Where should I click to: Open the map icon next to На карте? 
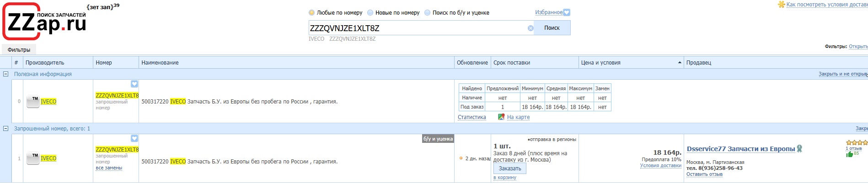(501, 117)
